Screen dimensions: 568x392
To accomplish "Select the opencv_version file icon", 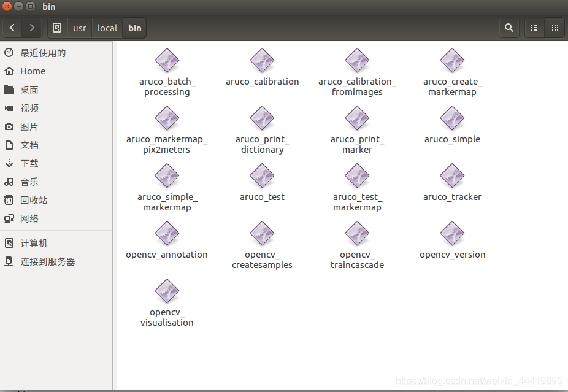I will [452, 233].
